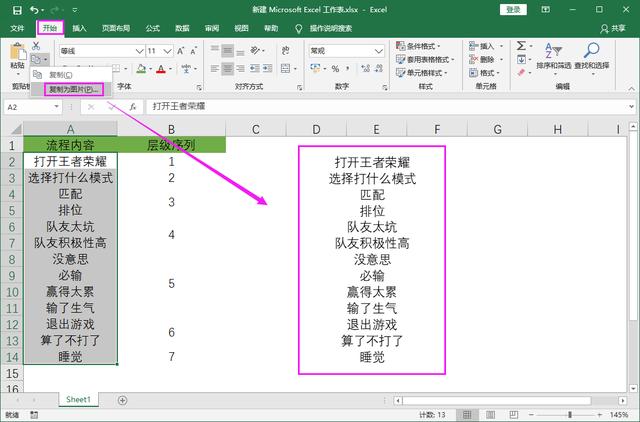This screenshot has height=422, width=640.
Task: Click the Increase Indent icon
Action: 268,68
